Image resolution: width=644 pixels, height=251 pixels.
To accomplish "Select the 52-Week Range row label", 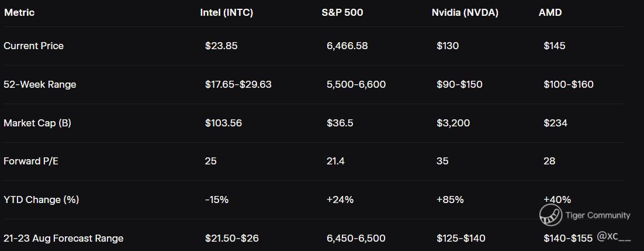I will 40,84.
